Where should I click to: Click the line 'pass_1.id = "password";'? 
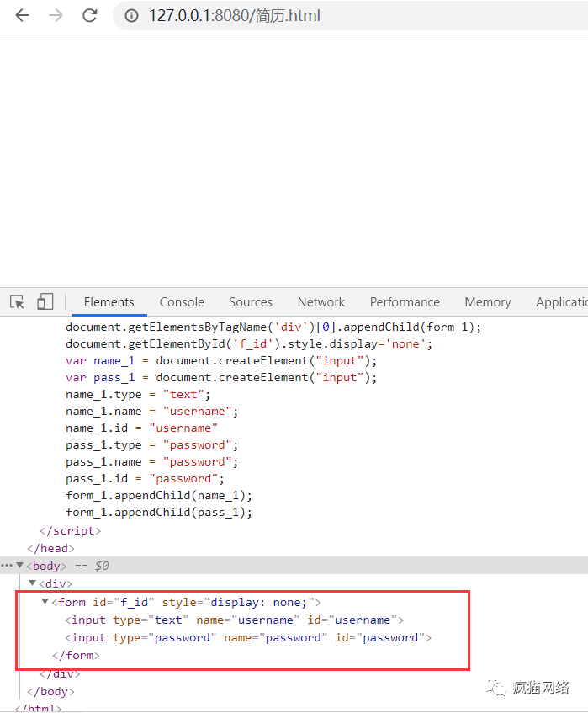pos(145,478)
